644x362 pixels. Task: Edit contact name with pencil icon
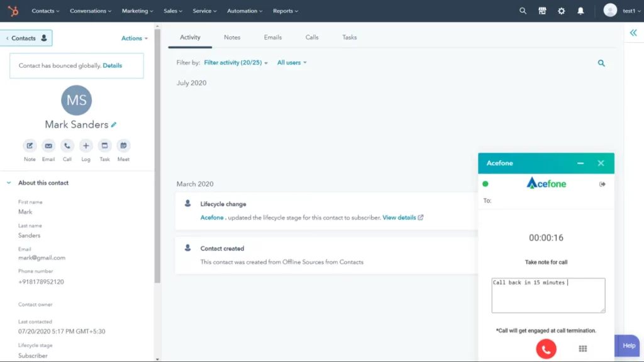[x=114, y=124]
